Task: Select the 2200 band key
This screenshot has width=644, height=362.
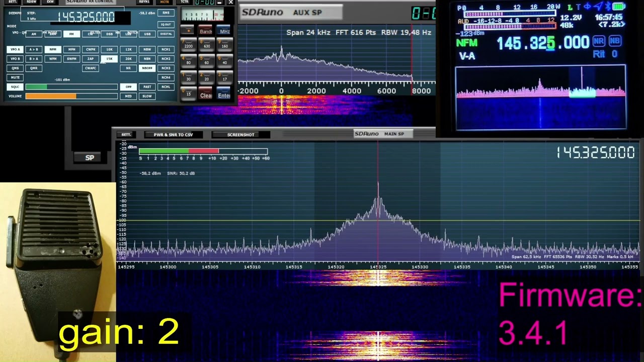Action: [188, 45]
